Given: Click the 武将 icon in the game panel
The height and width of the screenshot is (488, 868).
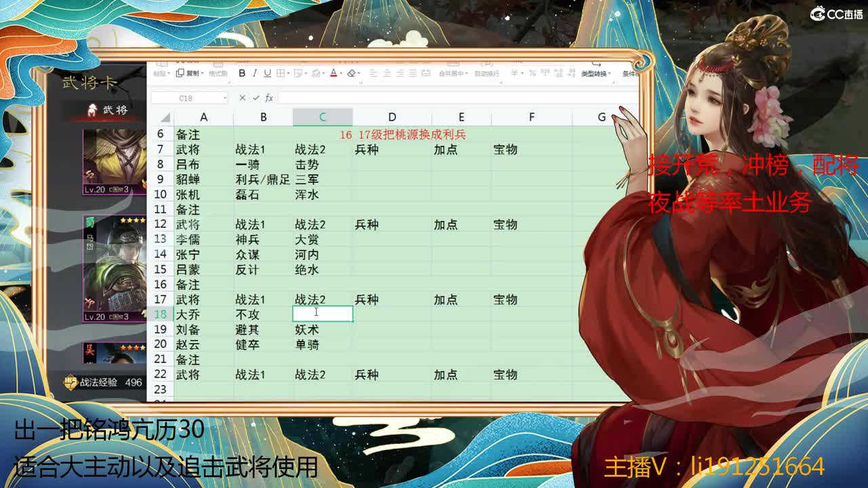Looking at the screenshot, I should tap(92, 109).
